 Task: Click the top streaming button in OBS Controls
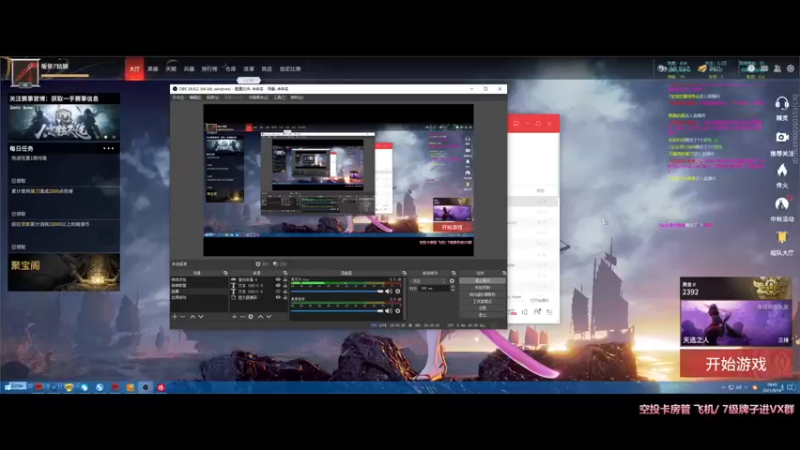482,281
